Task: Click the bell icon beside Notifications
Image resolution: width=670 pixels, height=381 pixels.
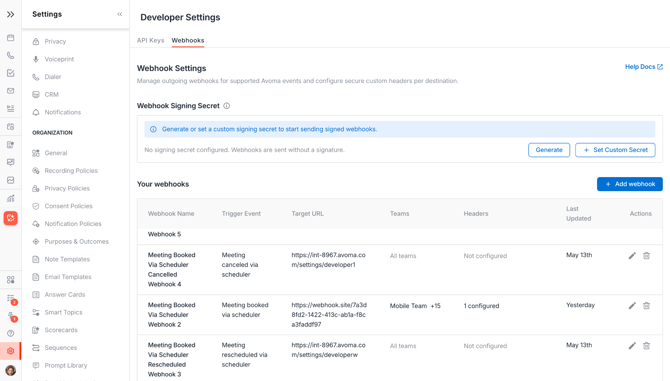Action: tap(36, 112)
